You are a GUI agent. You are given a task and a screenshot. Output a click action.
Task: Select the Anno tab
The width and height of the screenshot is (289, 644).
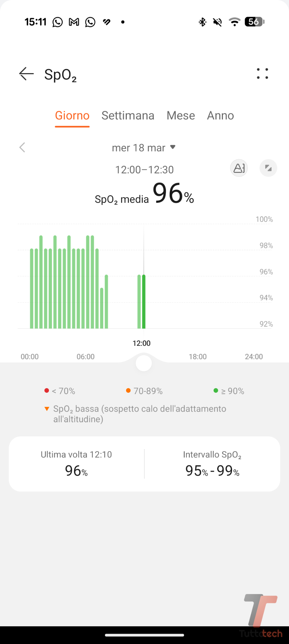[x=220, y=116]
